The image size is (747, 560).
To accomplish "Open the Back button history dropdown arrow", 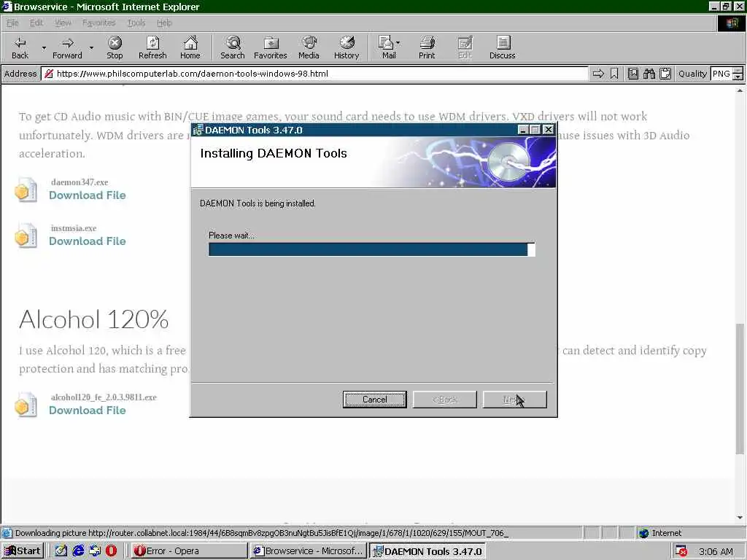I will click(x=44, y=48).
